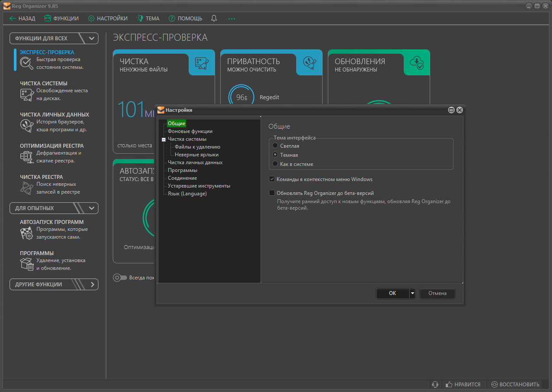Click the Personal Data Cleanup brush icon
Viewport: 552px width, 392px height.
(x=26, y=126)
